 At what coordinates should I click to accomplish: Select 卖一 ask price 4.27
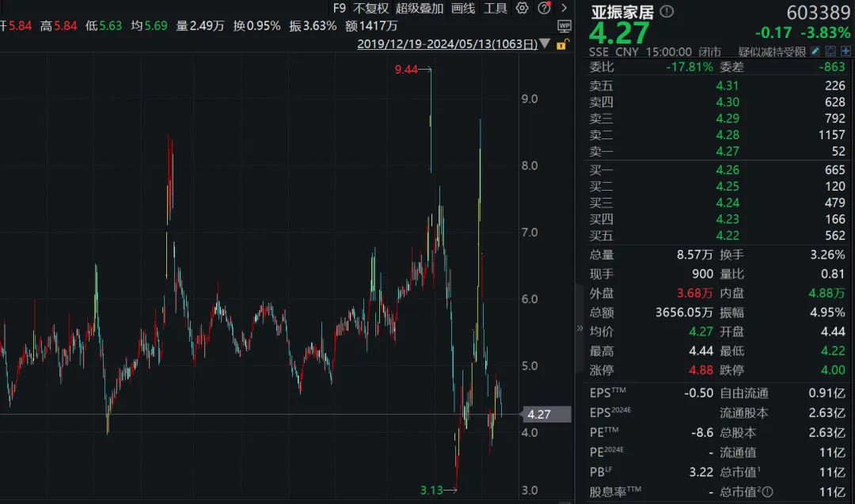tap(728, 151)
